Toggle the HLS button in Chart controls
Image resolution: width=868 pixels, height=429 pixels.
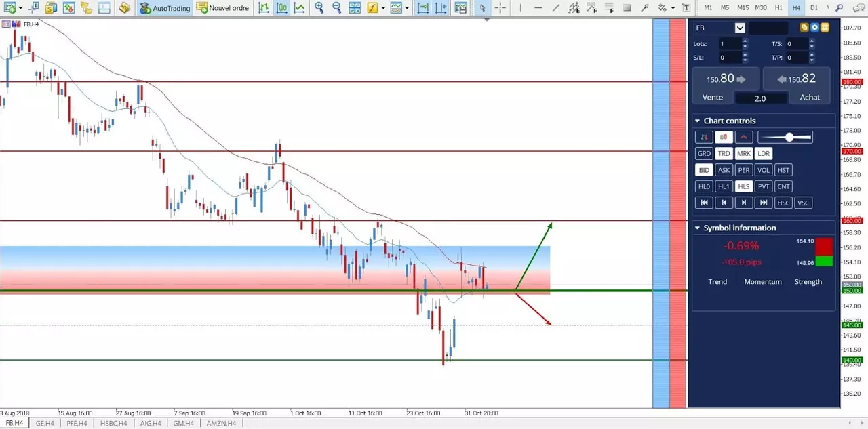click(744, 186)
